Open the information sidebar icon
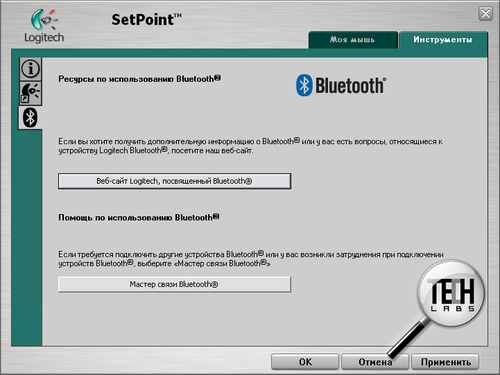 [30, 69]
